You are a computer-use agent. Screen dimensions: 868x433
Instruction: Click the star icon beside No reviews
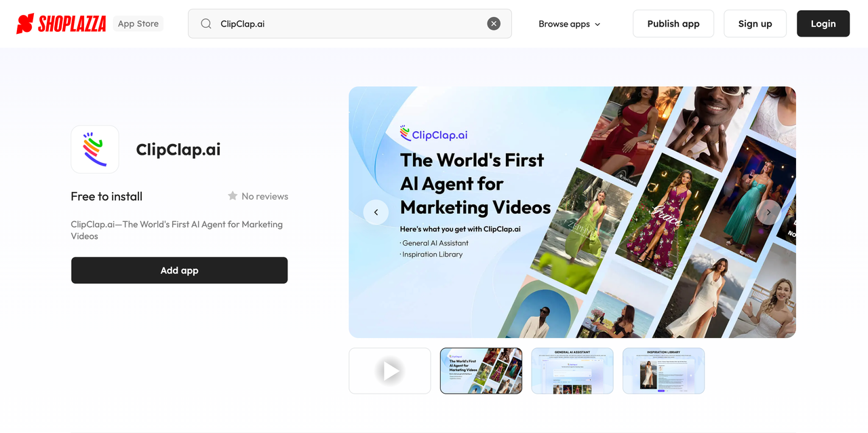(233, 196)
